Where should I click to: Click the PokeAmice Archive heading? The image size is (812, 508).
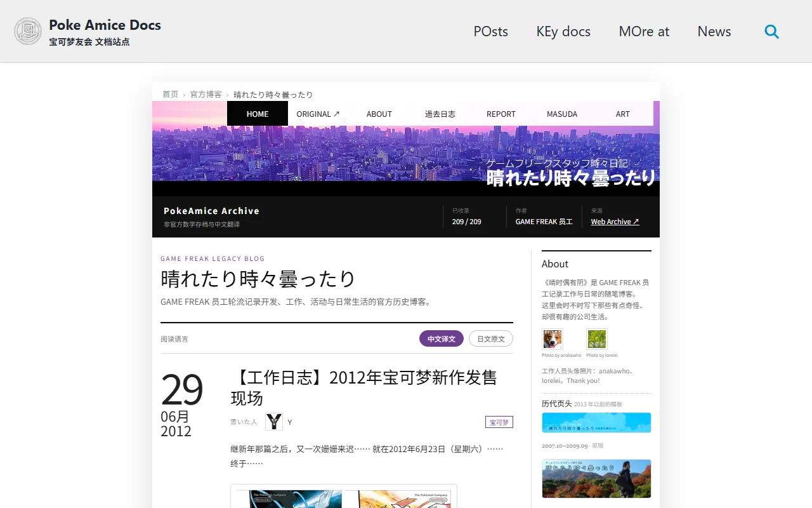[211, 211]
